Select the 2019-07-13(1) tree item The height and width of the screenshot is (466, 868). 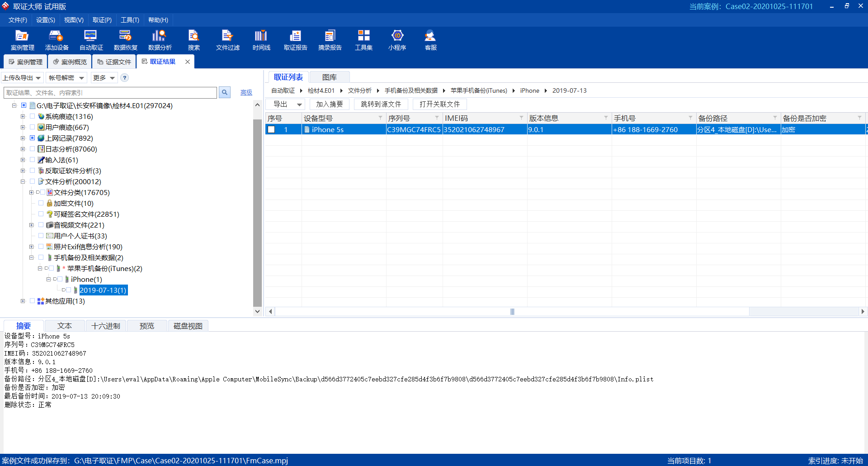(x=103, y=290)
